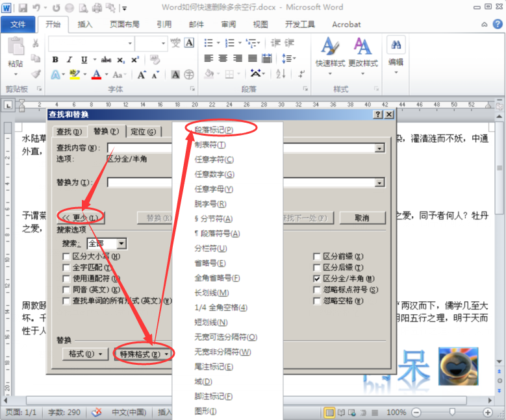The height and width of the screenshot is (420, 506).
Task: Enable 区分前缀 checkbox
Action: (317, 257)
